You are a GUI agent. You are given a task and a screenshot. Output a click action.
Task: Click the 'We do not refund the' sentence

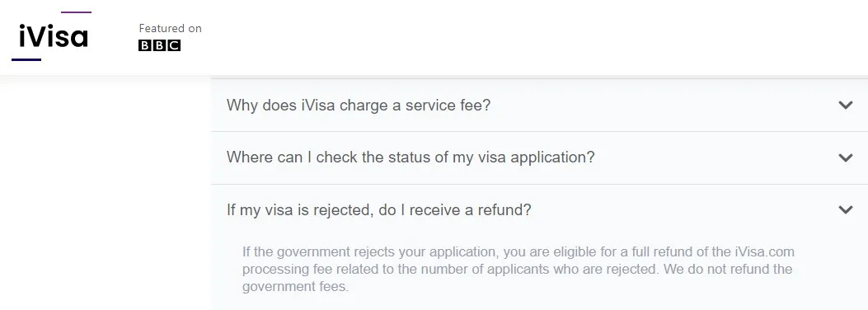[x=727, y=269]
